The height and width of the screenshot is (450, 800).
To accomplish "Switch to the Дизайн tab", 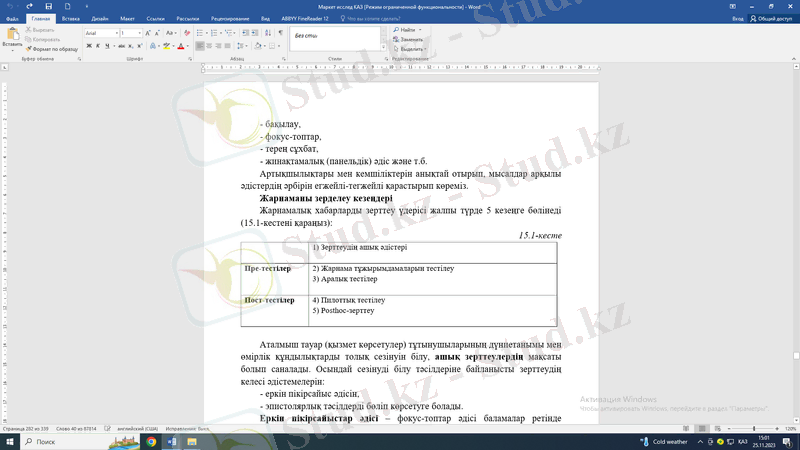I will click(100, 19).
